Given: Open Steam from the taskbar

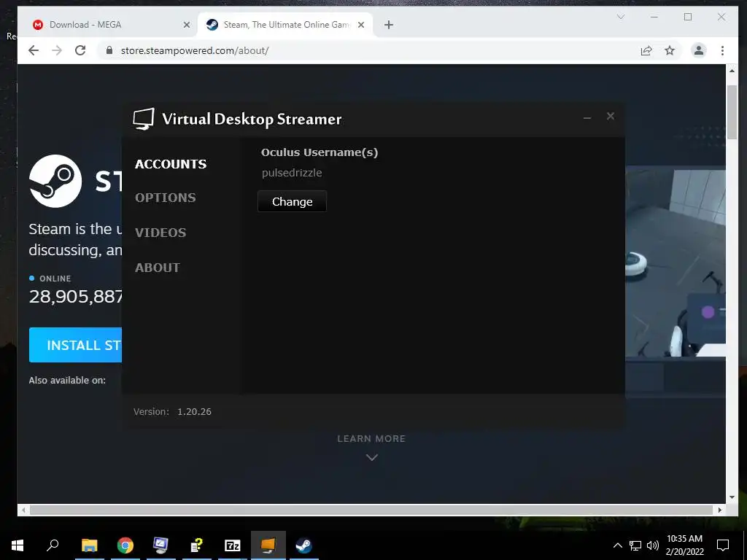Looking at the screenshot, I should pyautogui.click(x=304, y=545).
